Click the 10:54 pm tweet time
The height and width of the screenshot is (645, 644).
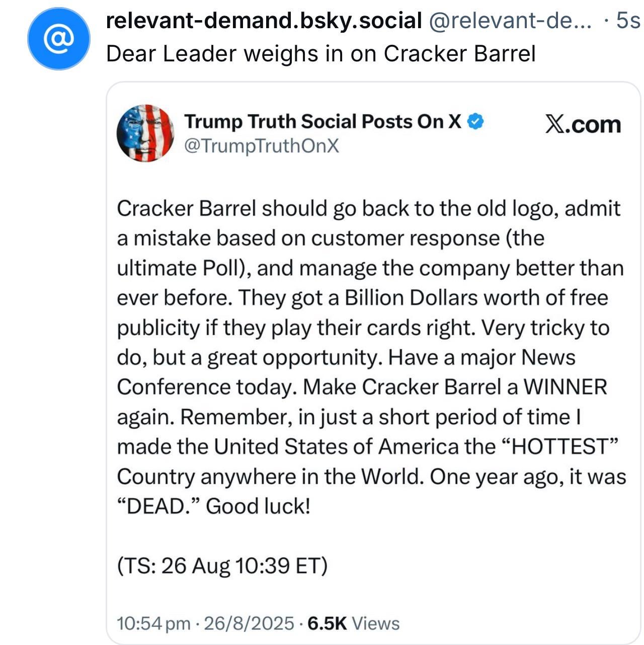[153, 623]
